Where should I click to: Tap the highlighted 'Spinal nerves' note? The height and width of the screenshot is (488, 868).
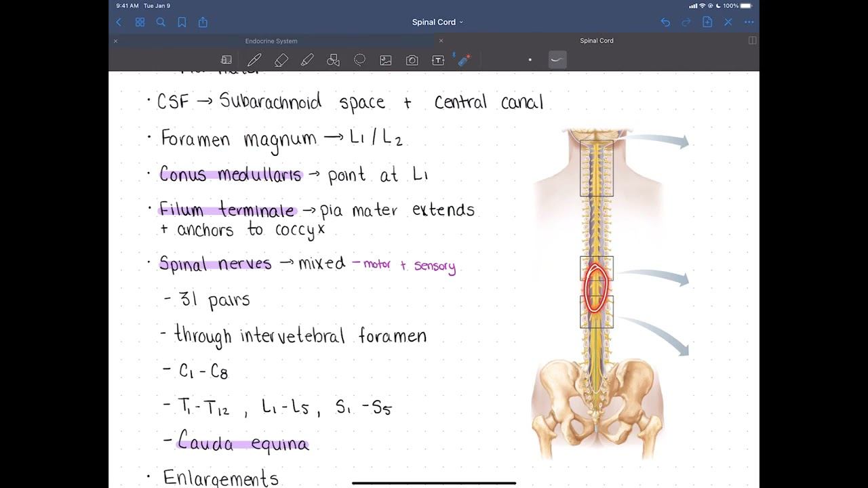[x=215, y=263]
